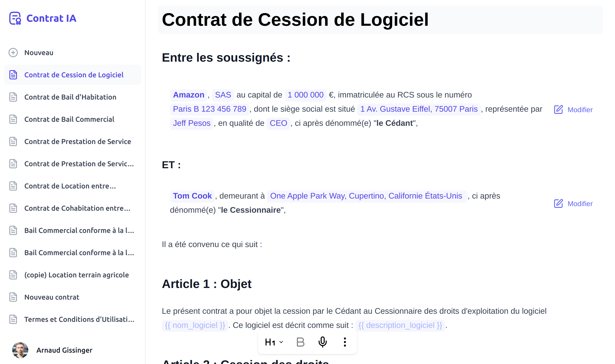615x364 pixels.
Task: Toggle bold formatting with B icon
Action: (300, 342)
